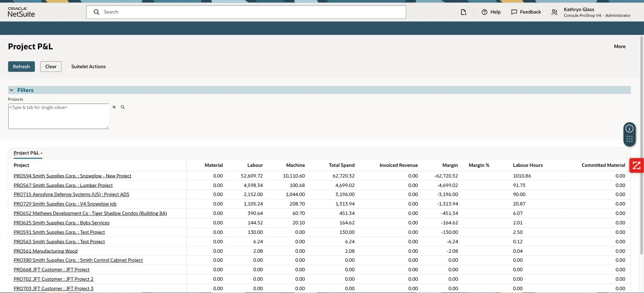Click the Kathryn Glass account menu

click(597, 12)
